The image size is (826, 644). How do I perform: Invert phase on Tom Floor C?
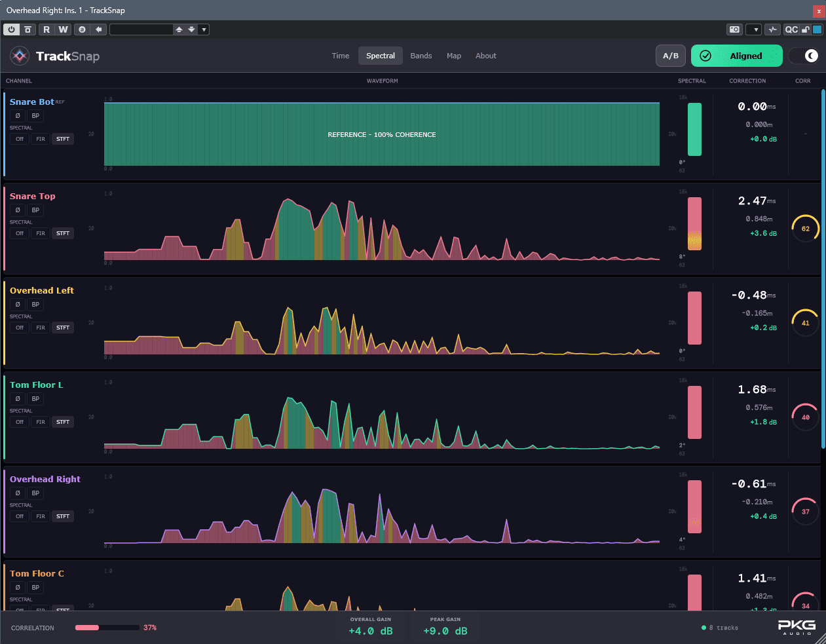click(18, 588)
